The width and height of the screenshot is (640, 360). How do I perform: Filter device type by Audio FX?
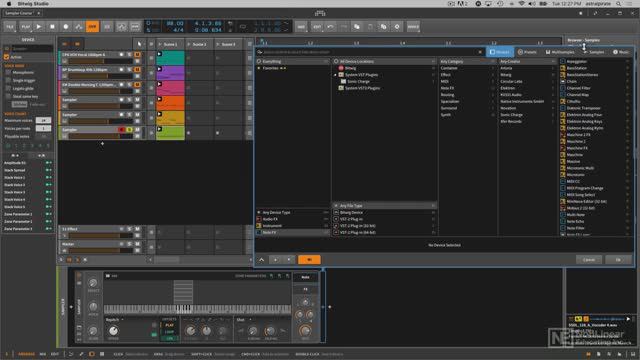click(293, 219)
